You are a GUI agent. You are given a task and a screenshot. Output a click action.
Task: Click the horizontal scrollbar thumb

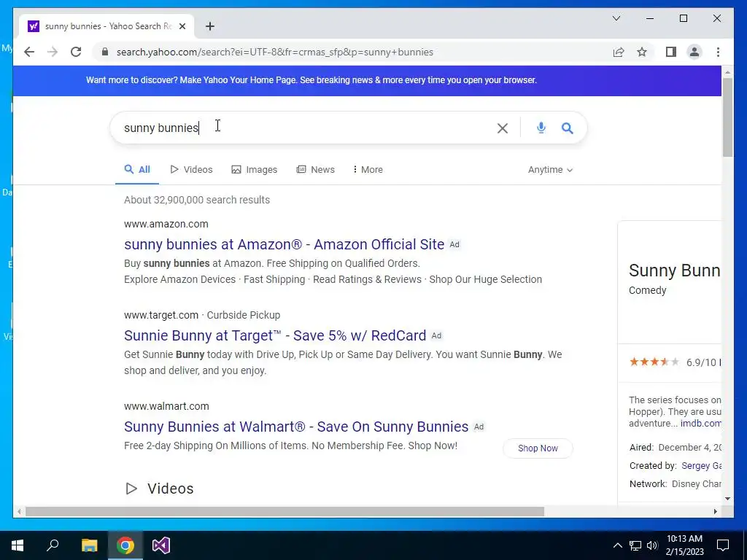click(285, 511)
